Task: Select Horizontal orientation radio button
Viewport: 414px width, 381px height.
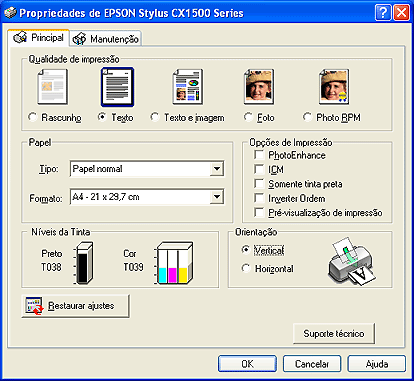Action: [x=246, y=268]
